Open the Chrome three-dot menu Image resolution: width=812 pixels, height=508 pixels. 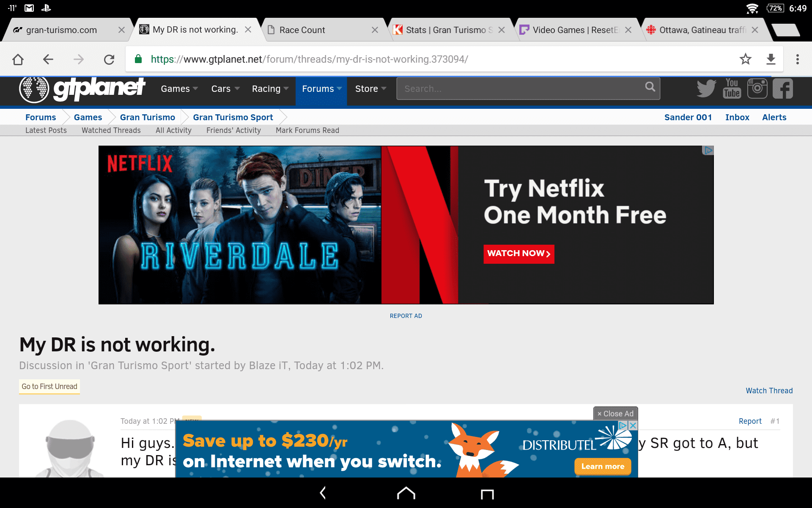[x=798, y=59]
